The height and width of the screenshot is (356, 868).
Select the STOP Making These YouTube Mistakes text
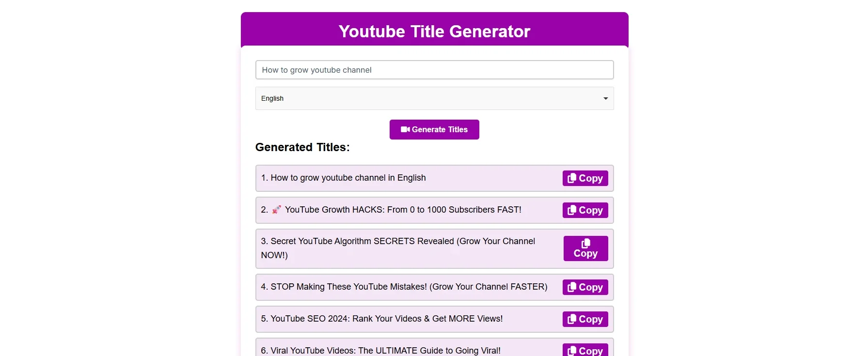pos(404,287)
